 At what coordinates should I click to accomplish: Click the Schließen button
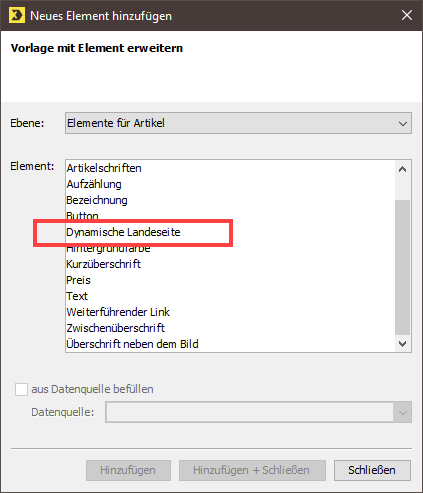[x=372, y=470]
